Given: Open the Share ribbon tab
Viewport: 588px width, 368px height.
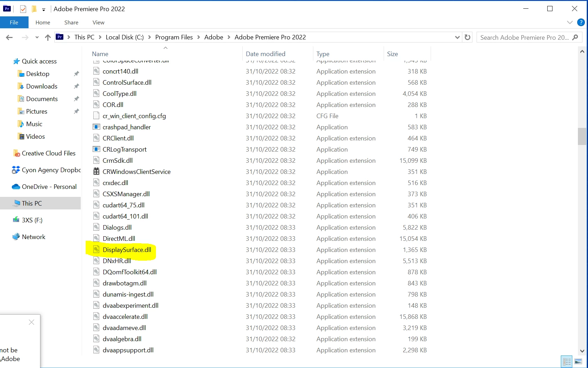Looking at the screenshot, I should (71, 22).
